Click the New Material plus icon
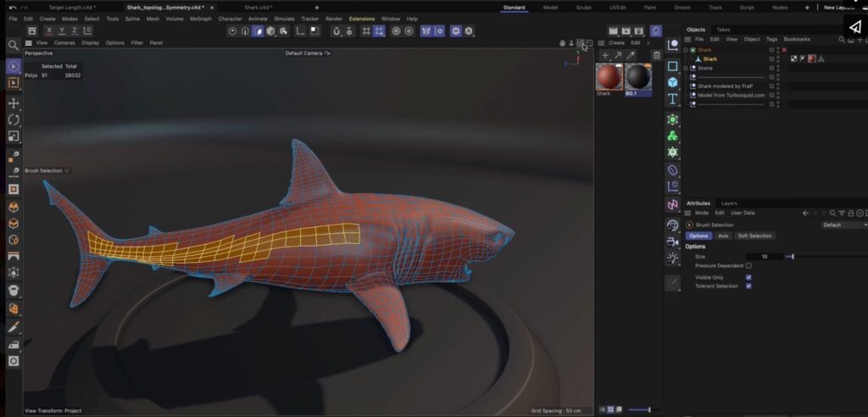The image size is (868, 417). click(605, 55)
